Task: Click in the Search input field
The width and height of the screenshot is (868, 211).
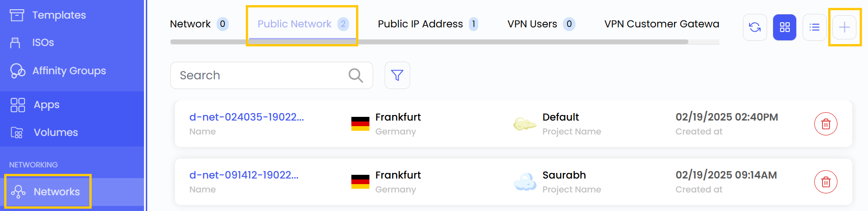Action: point(259,75)
